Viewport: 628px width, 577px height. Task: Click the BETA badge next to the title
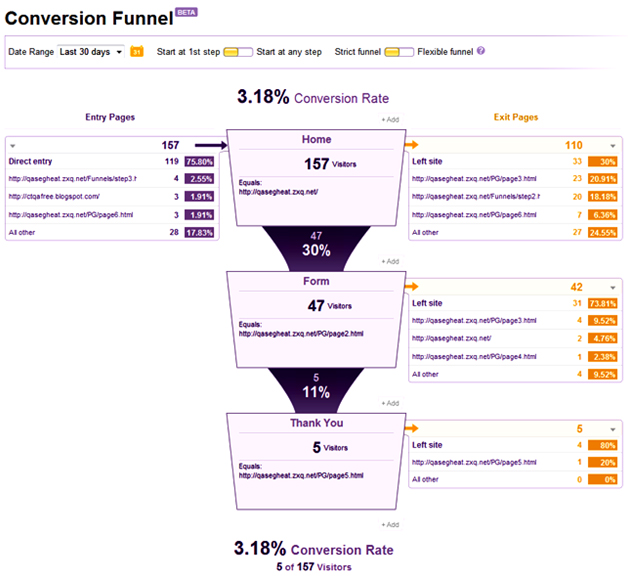pos(186,11)
